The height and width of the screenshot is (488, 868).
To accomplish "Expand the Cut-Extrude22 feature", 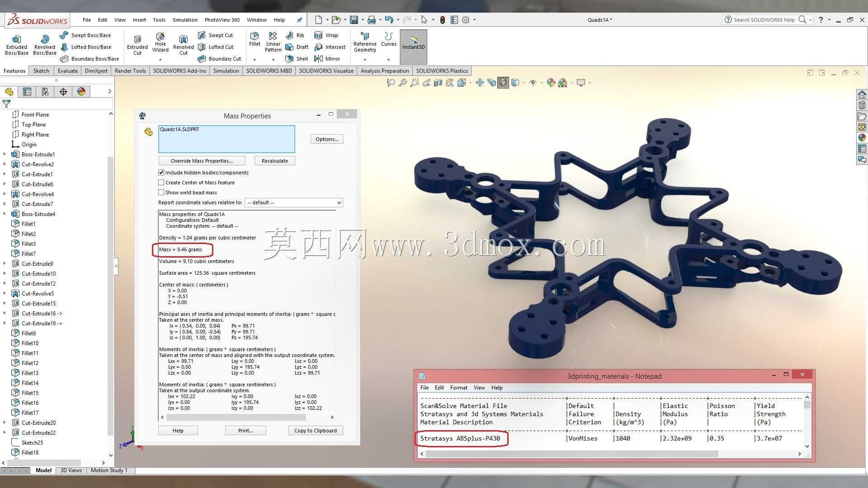I will pos(5,433).
